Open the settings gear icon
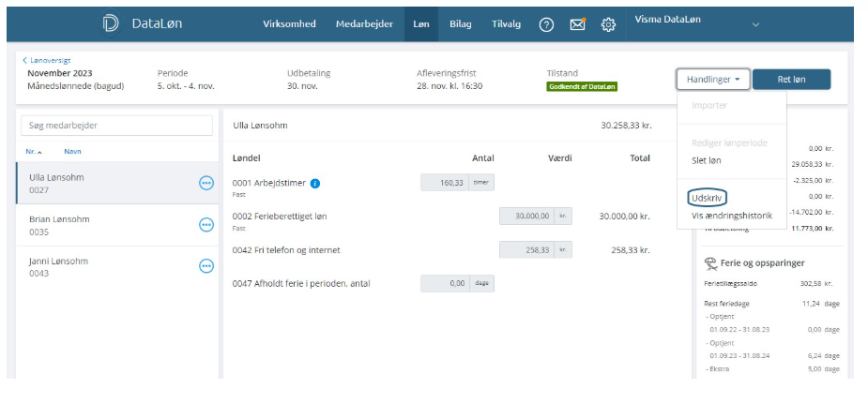This screenshot has width=868, height=404. click(608, 25)
